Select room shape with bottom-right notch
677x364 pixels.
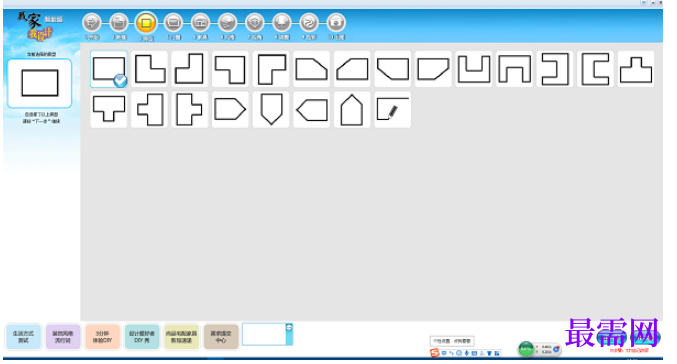pyautogui.click(x=271, y=69)
